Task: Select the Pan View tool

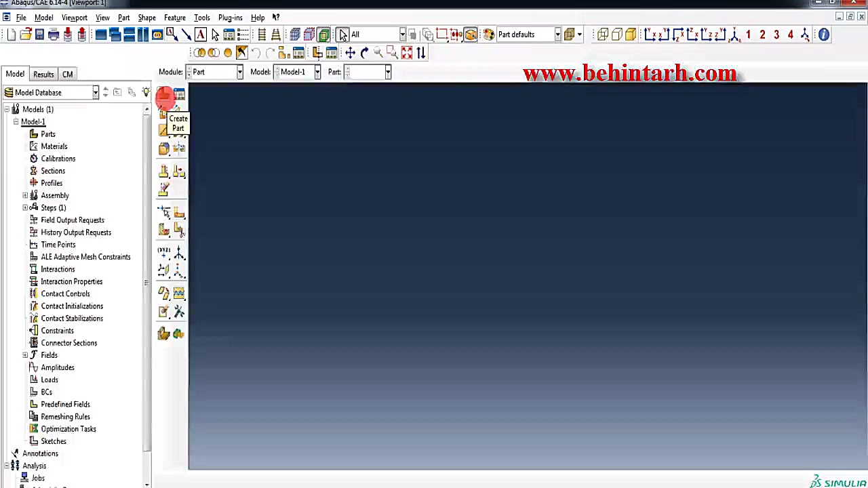Action: point(350,53)
